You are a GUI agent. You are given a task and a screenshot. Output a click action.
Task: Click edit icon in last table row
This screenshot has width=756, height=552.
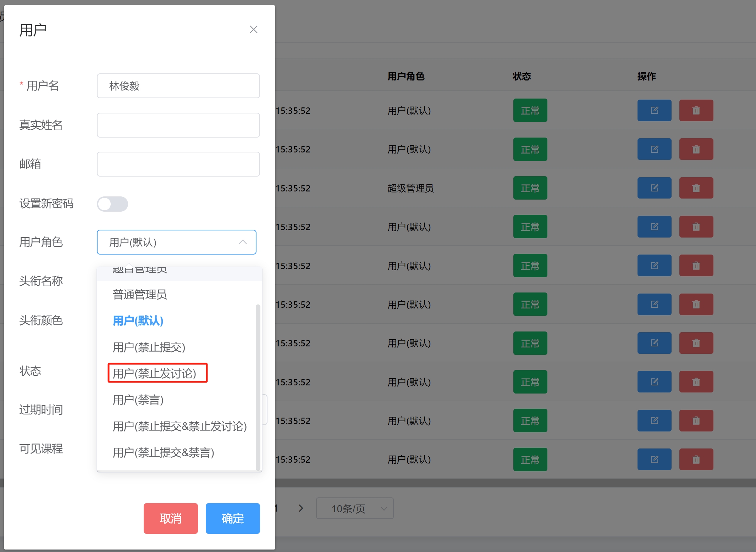(x=654, y=459)
